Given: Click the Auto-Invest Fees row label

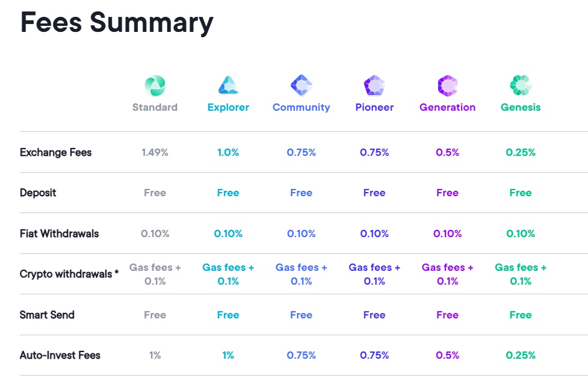Looking at the screenshot, I should tap(60, 355).
